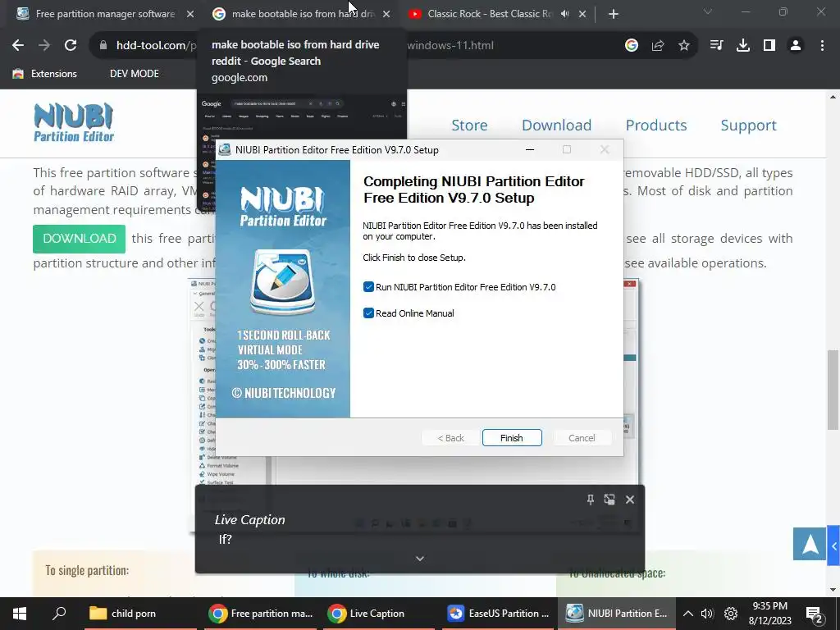Open Windows taskbar search

[59, 614]
